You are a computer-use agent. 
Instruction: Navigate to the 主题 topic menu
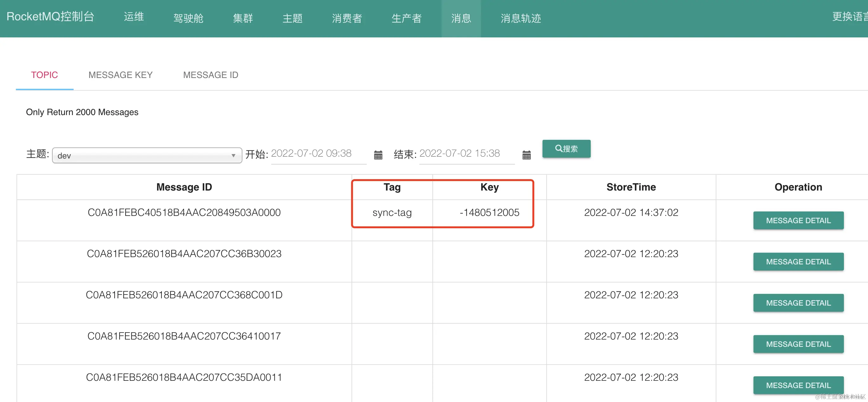click(x=293, y=18)
